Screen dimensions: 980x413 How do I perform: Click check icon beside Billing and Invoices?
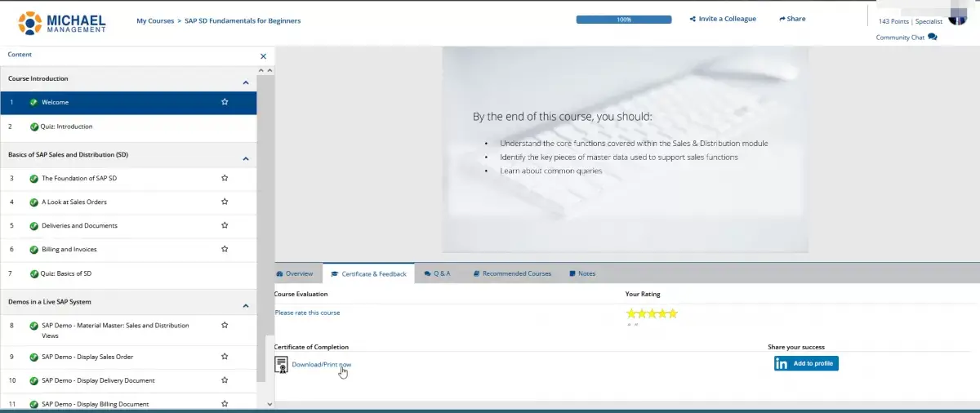point(33,249)
